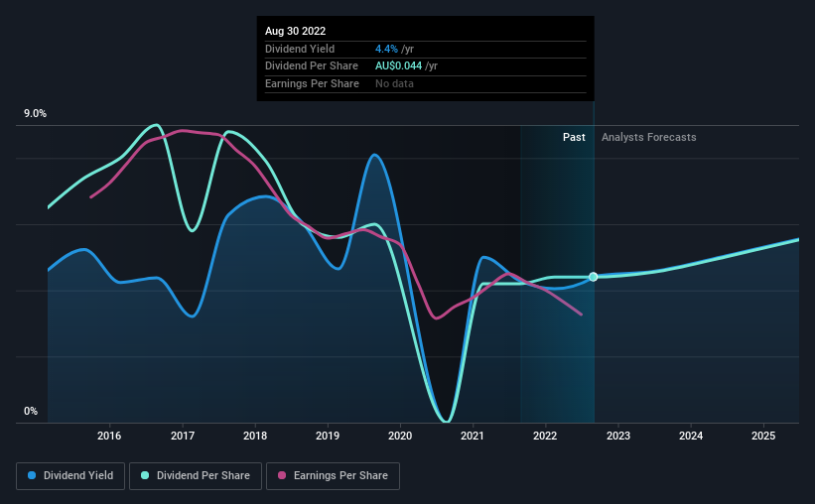Click the 2017 x-axis label
The height and width of the screenshot is (504, 815).
[183, 436]
